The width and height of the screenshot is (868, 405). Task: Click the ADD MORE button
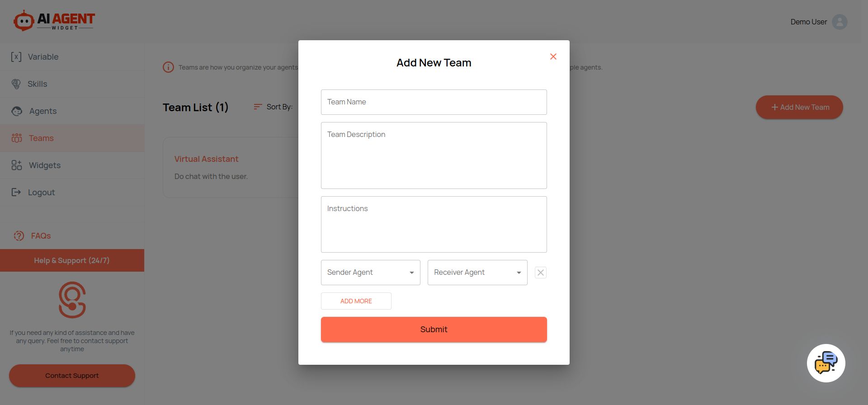[356, 301]
